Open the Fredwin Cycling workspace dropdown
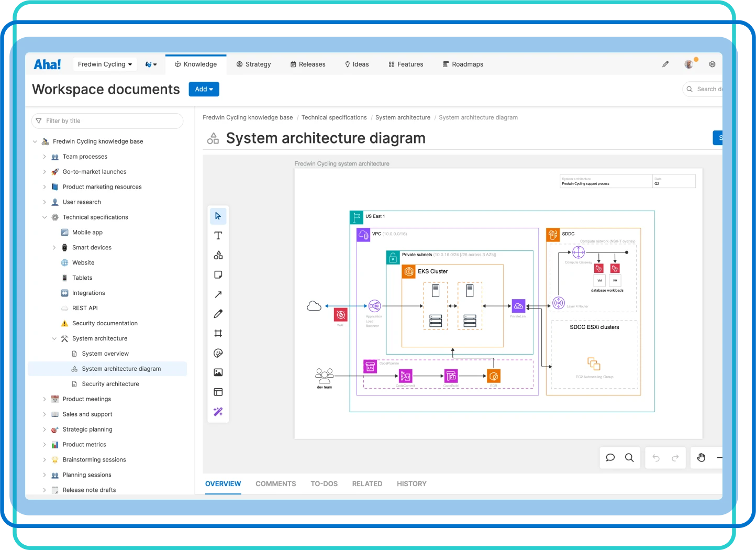This screenshot has width=756, height=550. tap(105, 64)
